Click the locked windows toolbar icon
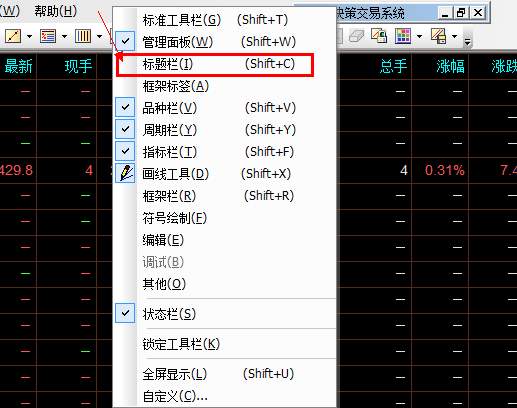 click(x=379, y=36)
